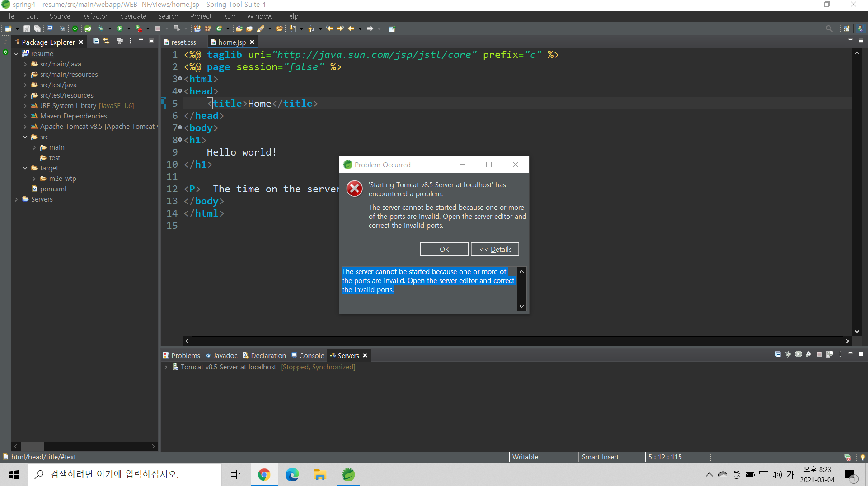Screen dimensions: 868x486
Task: Switch to the Declaration tab
Action: (x=264, y=355)
